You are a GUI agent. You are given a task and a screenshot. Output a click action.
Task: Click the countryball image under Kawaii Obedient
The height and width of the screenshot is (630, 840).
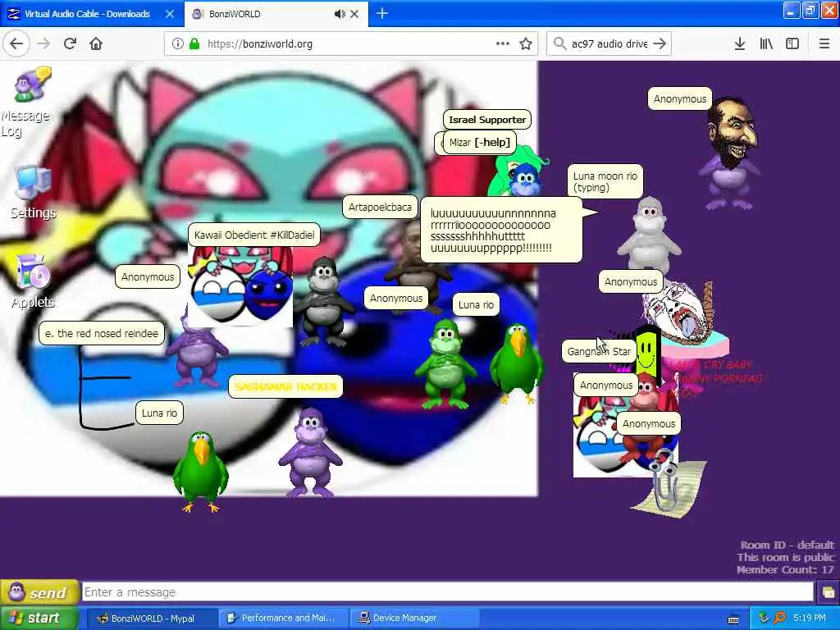(240, 285)
